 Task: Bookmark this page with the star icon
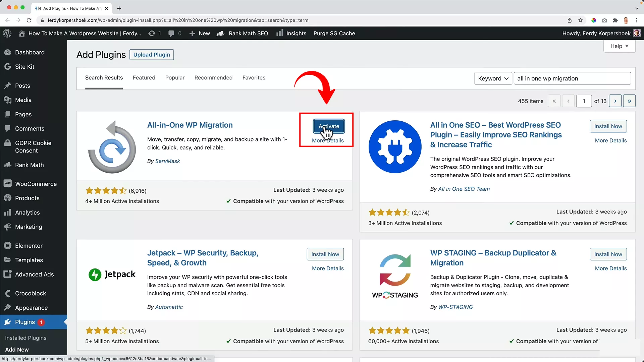point(580,20)
